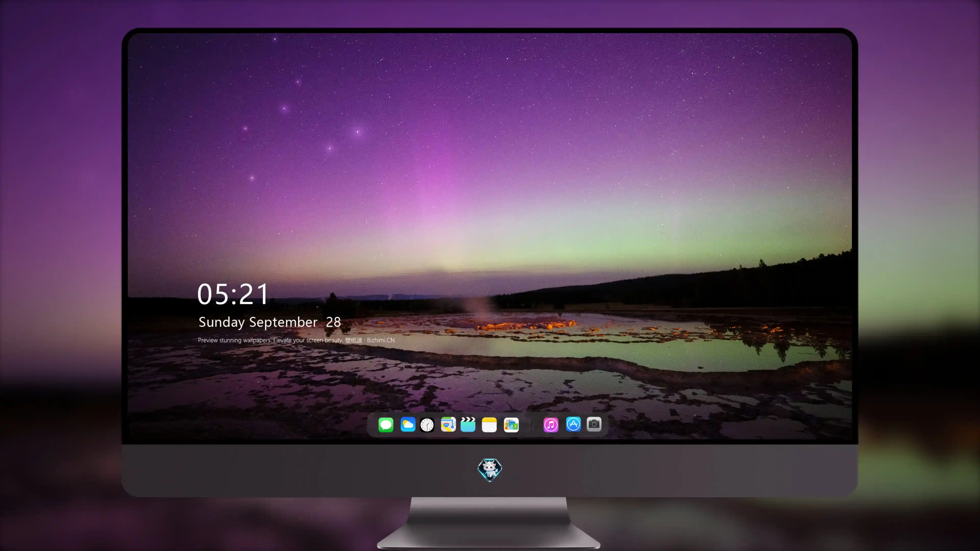Click the dragon logo badge on monitor chin
Screen dimensions: 980x551
click(490, 470)
